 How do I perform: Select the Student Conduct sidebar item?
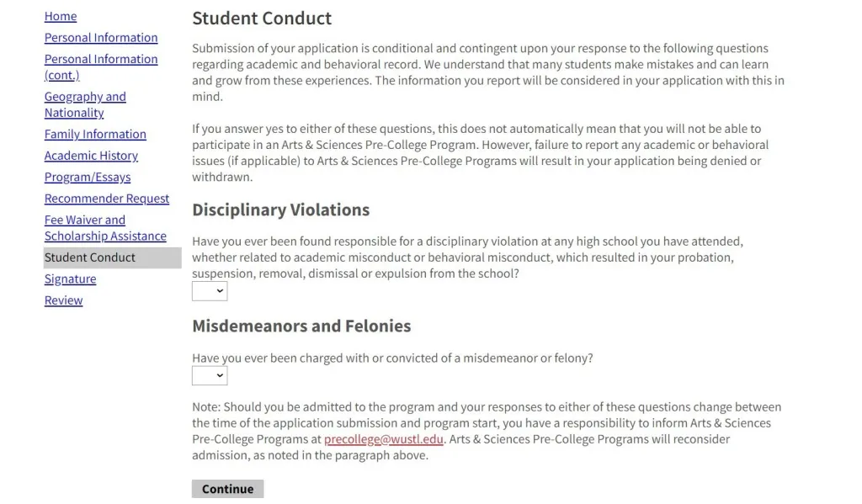click(x=90, y=257)
